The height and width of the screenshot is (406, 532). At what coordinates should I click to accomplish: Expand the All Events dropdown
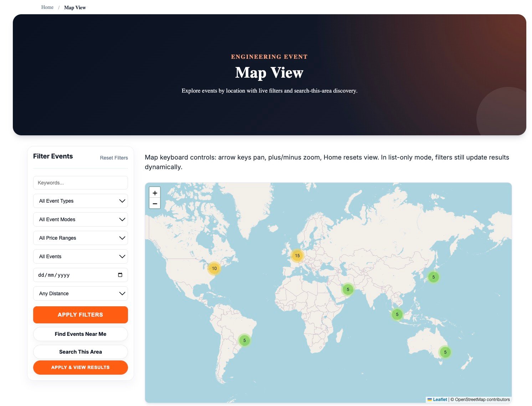tap(80, 256)
